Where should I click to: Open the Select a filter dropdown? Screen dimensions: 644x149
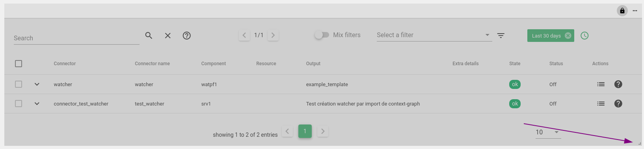pos(434,35)
